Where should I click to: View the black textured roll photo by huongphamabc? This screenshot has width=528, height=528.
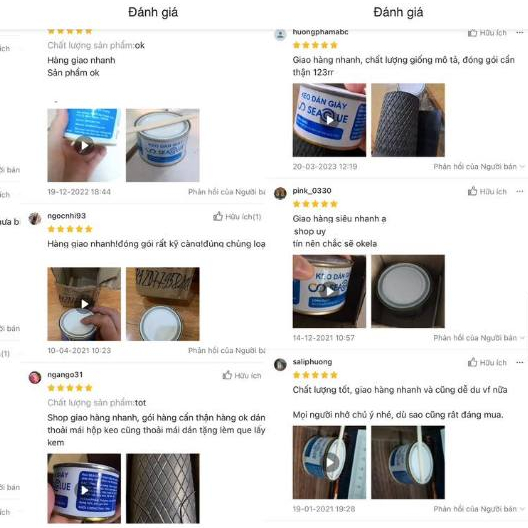[408, 120]
